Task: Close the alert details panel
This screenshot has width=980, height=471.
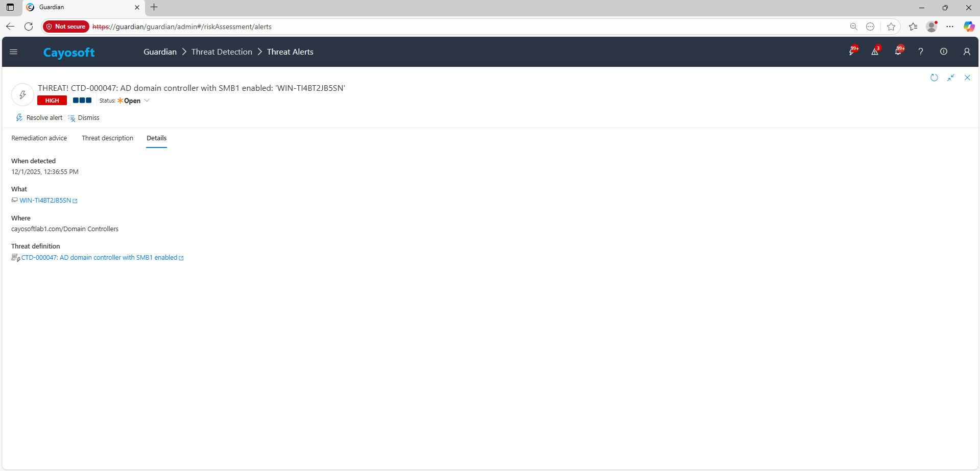Action: 967,78
